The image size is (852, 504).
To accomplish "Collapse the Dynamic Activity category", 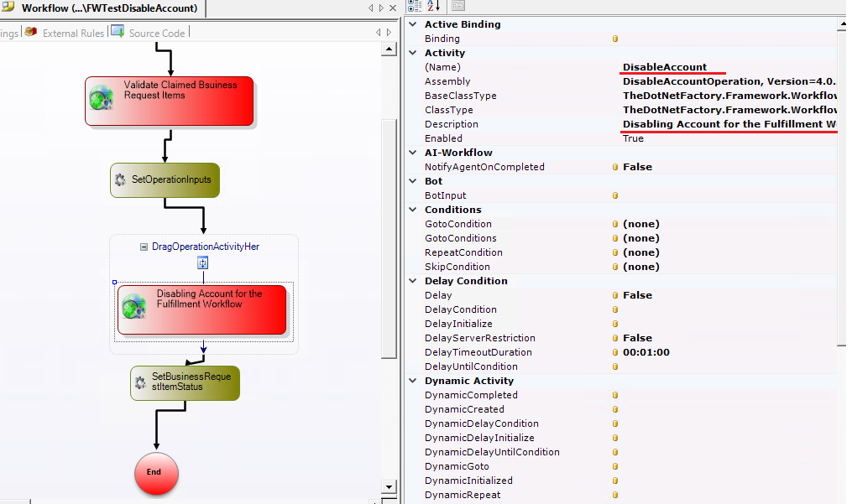I will (413, 381).
